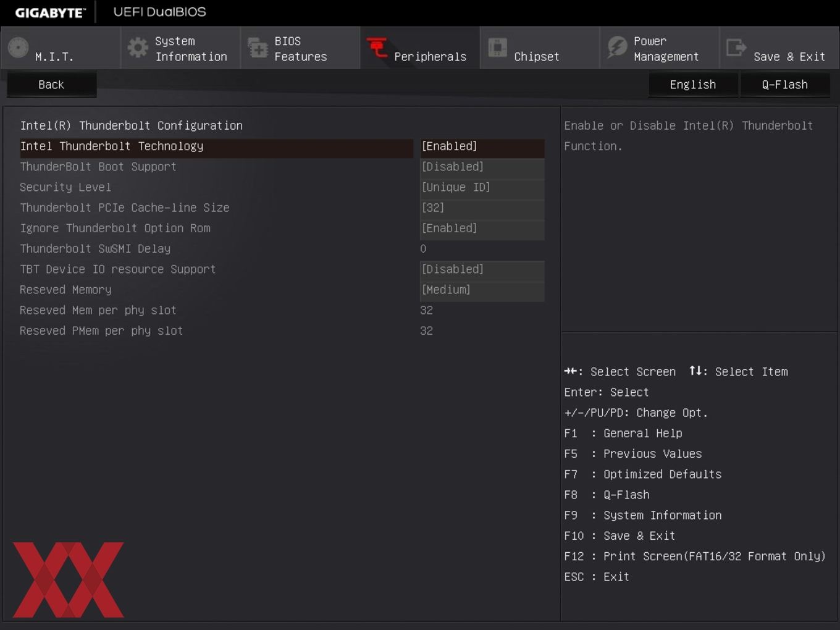Open the Power Management tab
840x630 pixels.
[x=660, y=48]
